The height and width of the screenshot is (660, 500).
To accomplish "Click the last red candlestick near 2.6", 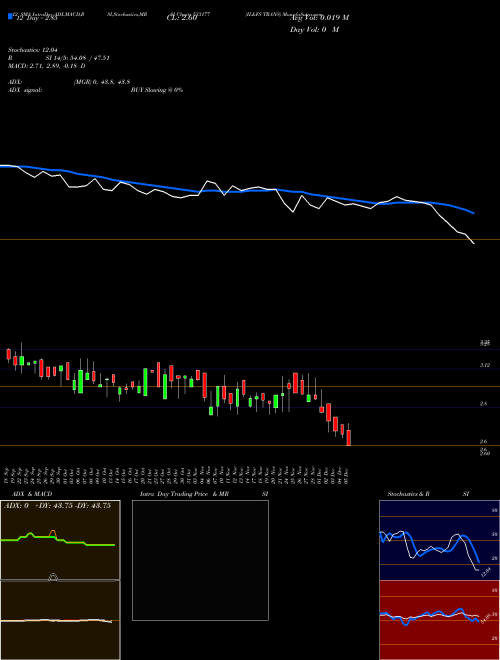I will pyautogui.click(x=348, y=437).
